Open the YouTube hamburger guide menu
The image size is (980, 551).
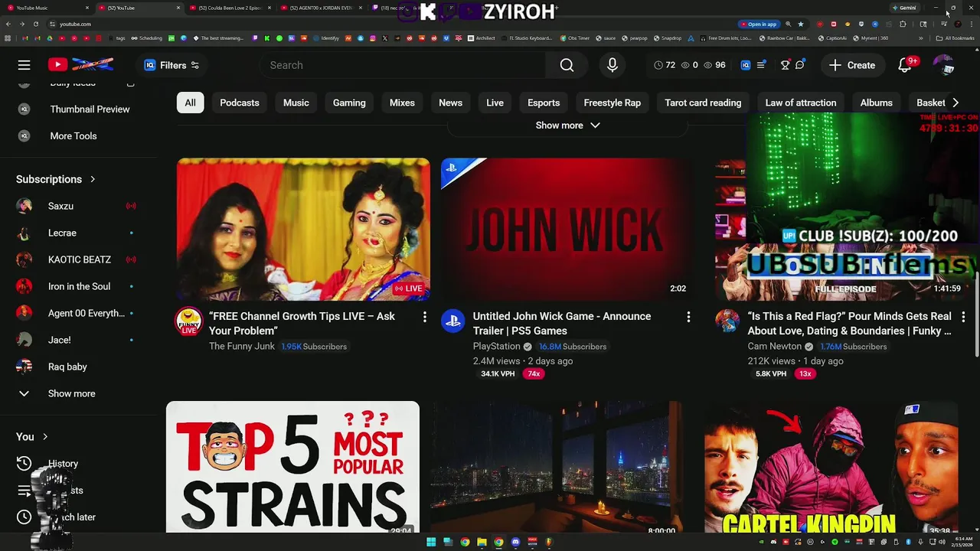click(24, 65)
